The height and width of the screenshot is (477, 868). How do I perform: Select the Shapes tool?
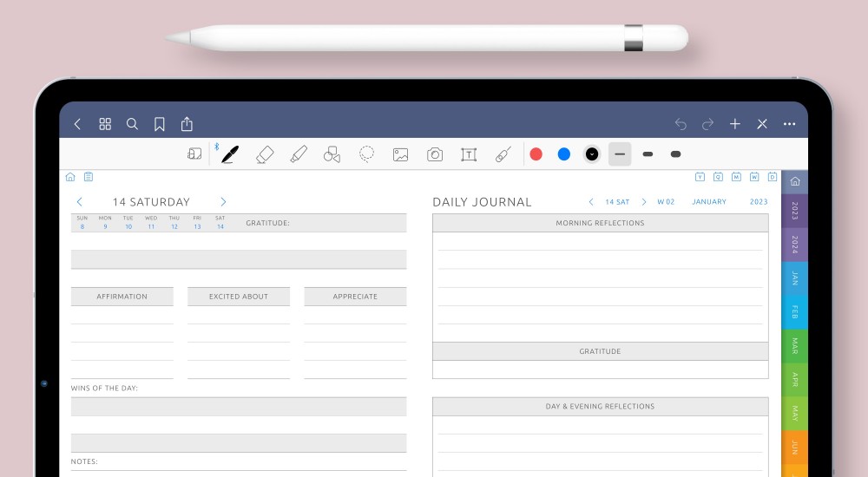click(332, 154)
